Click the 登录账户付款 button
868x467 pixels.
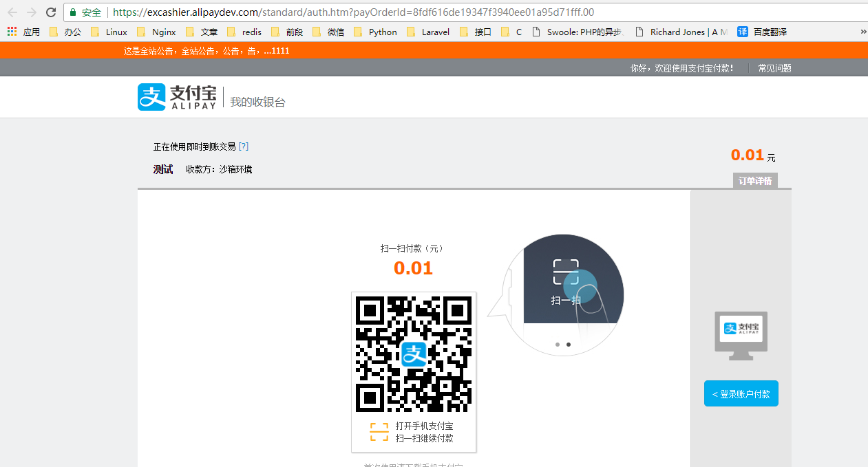click(741, 394)
